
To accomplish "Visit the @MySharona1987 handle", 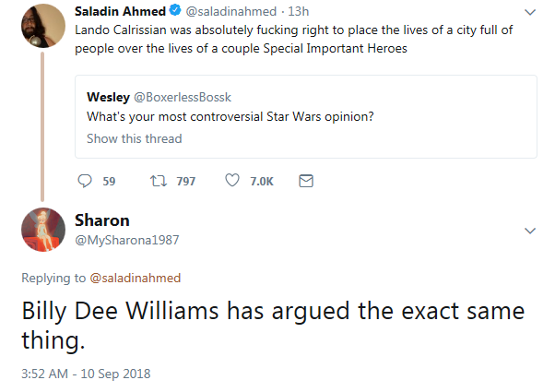I will [126, 239].
